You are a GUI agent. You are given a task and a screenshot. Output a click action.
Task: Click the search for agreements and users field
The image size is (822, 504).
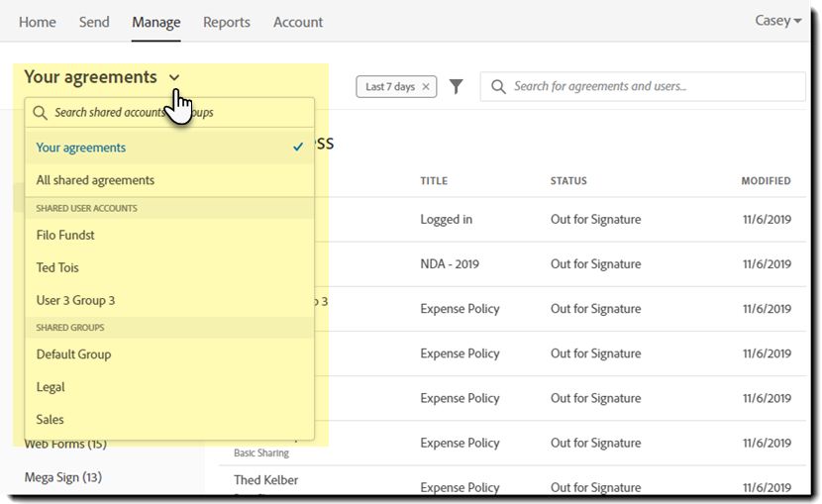(654, 87)
